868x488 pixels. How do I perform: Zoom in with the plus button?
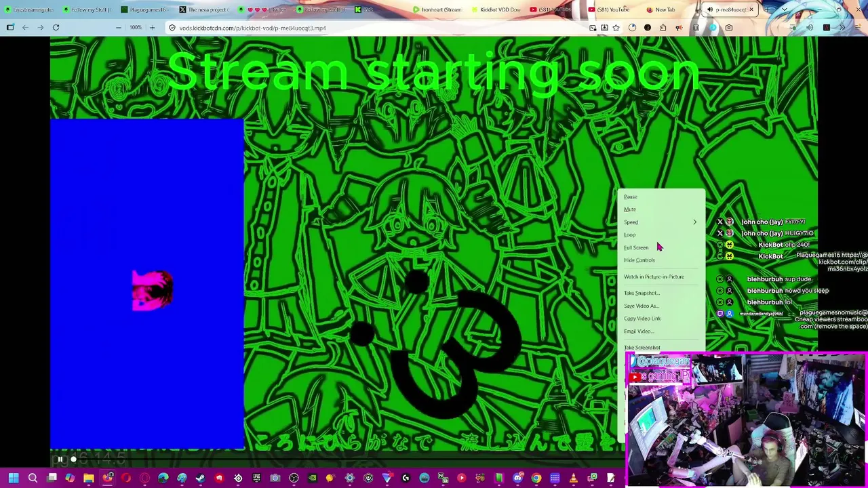(152, 28)
